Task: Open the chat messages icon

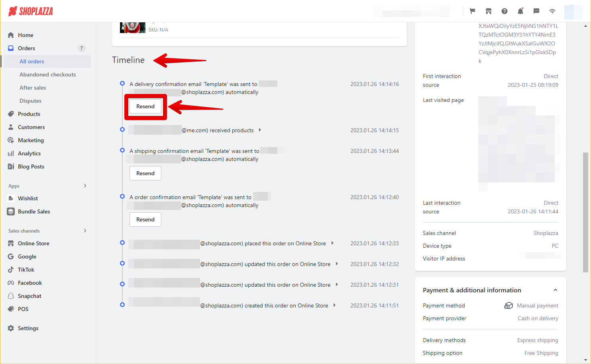Action: 536,11
